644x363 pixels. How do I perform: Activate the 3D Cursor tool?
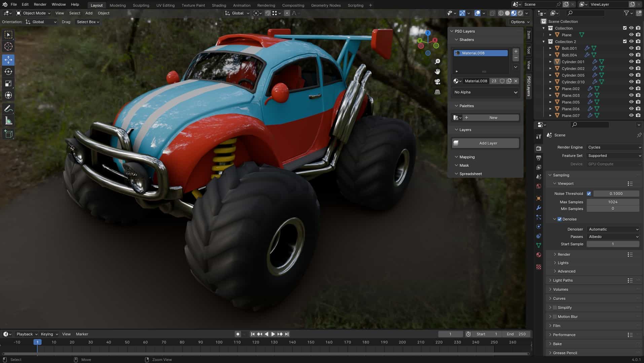point(8,46)
